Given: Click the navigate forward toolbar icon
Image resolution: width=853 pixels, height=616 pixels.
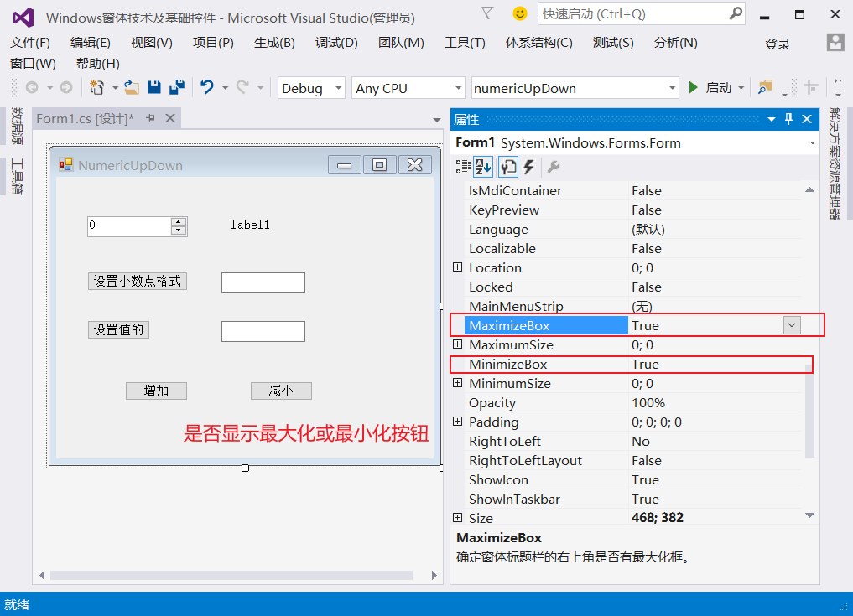Looking at the screenshot, I should pos(65,87).
